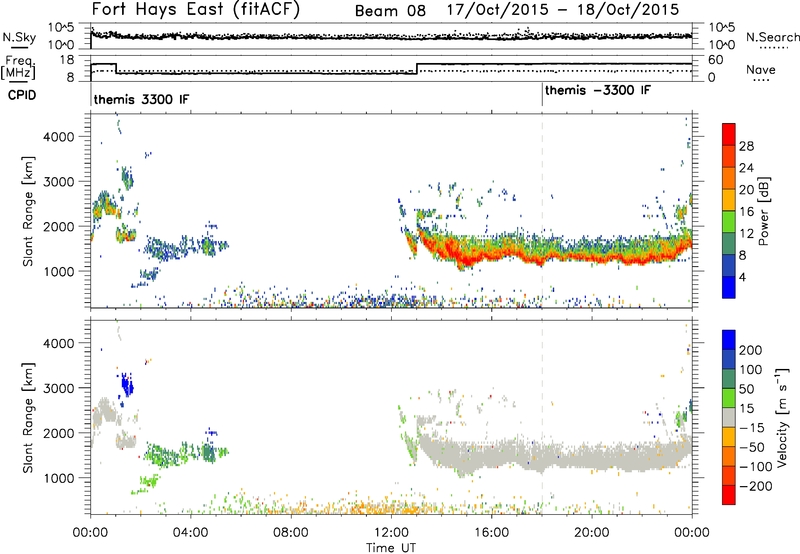The width and height of the screenshot is (800, 554).
Task: Click the 'themis 3300 IF' CPID text
Action: 141,99
